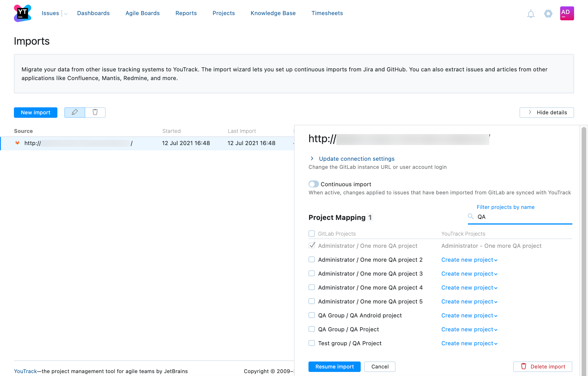Check Administrator / One more QA project 2

312,259
